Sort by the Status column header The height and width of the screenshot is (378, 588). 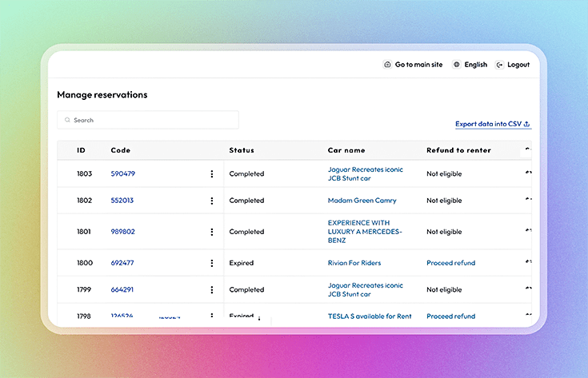pyautogui.click(x=242, y=150)
